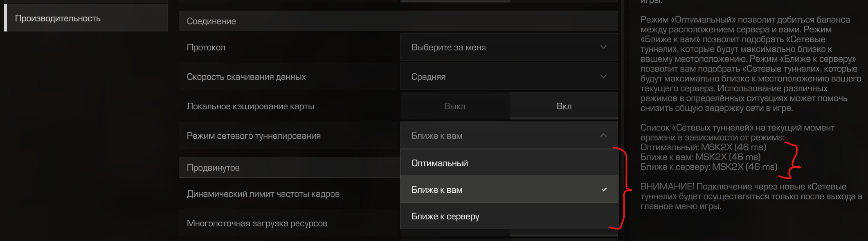Image resolution: width=868 pixels, height=241 pixels.
Task: Click the up chevron beside Ближе к вам
Action: click(603, 135)
